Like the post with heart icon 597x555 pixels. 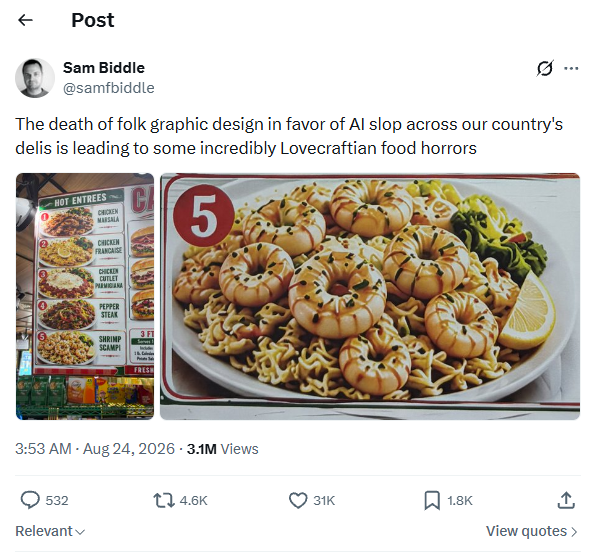298,500
